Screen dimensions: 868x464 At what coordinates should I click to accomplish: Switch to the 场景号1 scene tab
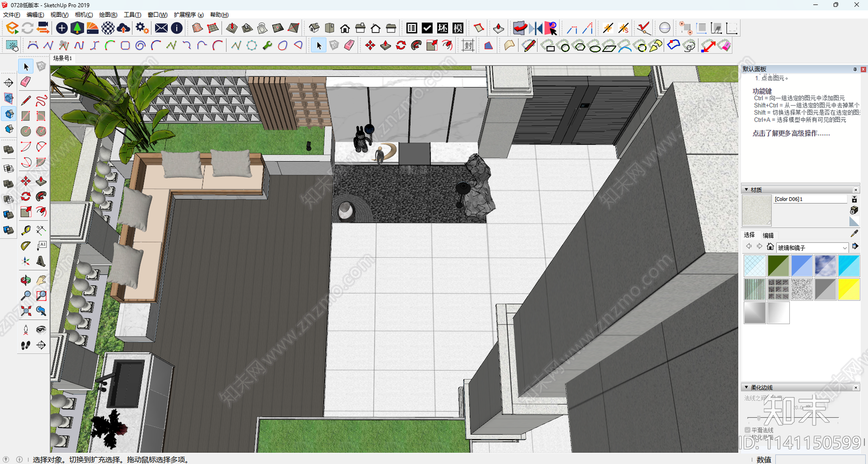[x=63, y=58]
